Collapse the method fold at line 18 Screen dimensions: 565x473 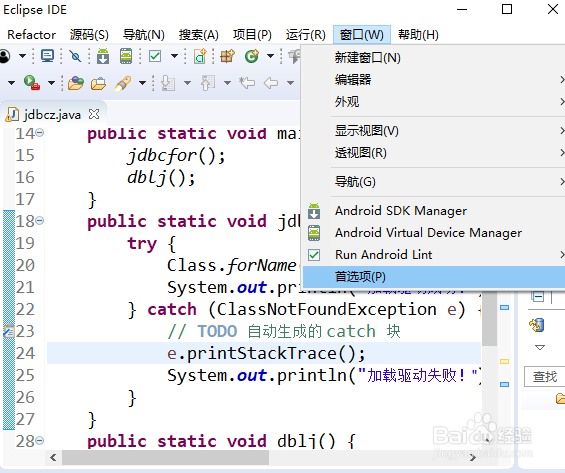tap(40, 220)
